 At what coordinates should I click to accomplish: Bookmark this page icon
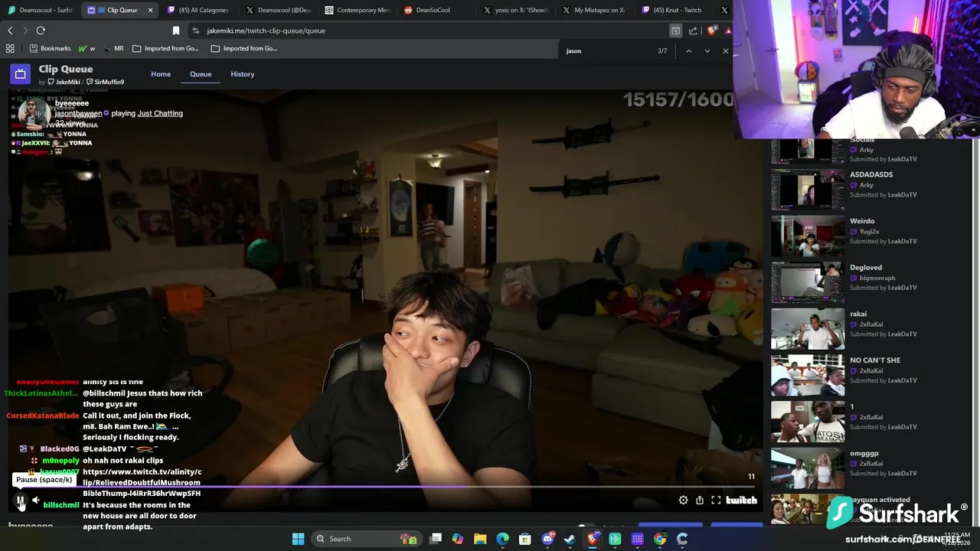176,31
